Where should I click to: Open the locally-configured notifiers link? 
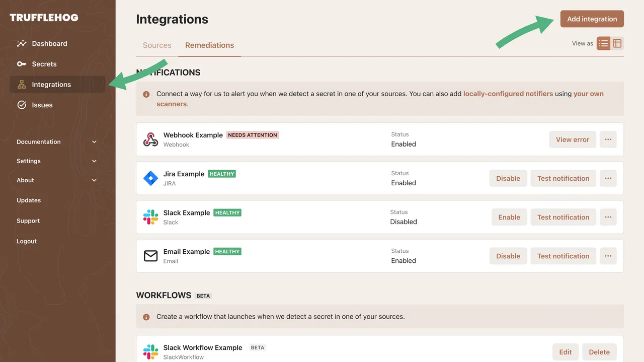[x=508, y=94]
